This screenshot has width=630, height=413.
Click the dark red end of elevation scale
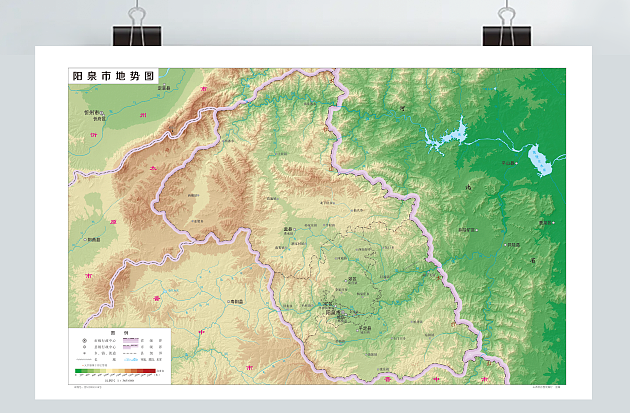[x=152, y=370]
